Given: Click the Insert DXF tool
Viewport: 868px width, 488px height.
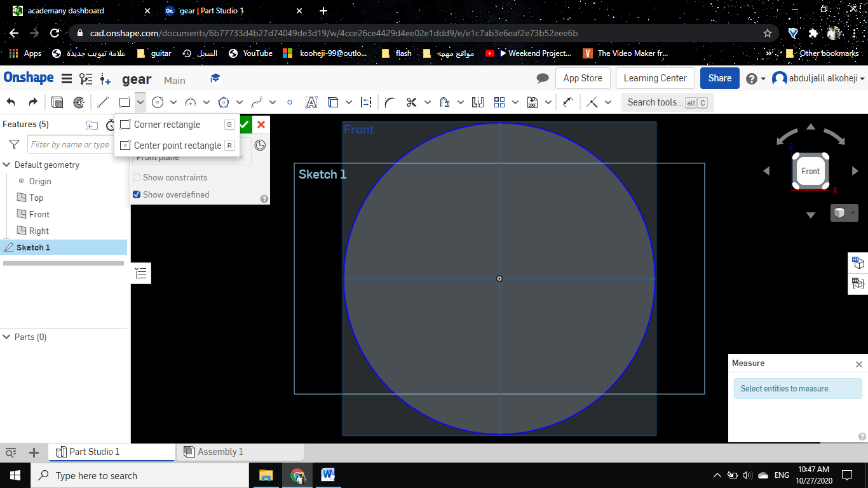Looking at the screenshot, I should (532, 102).
